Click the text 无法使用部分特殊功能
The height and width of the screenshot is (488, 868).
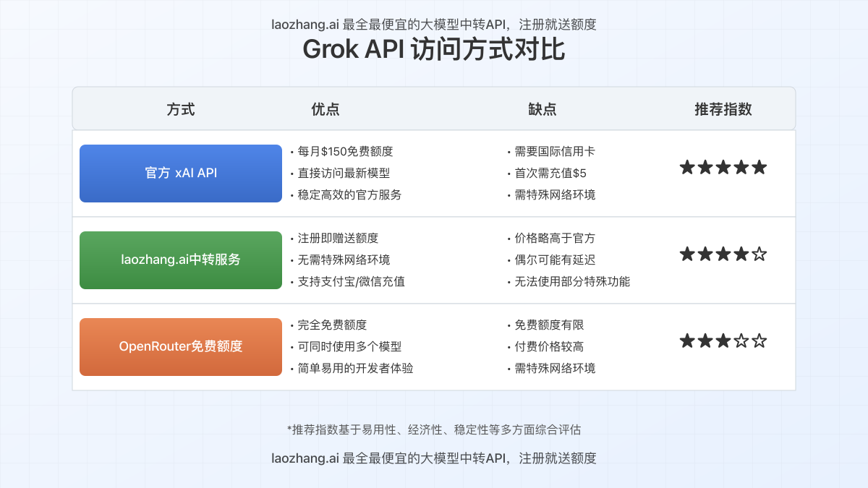pyautogui.click(x=572, y=282)
